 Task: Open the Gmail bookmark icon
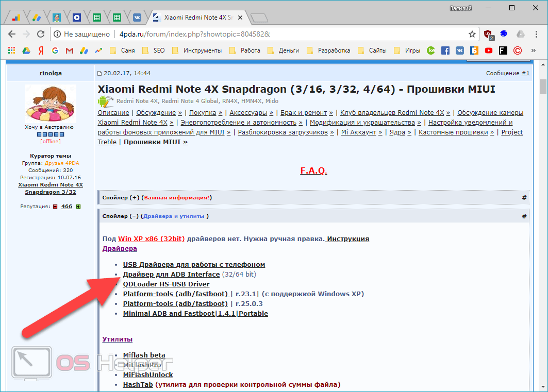pyautogui.click(x=69, y=50)
